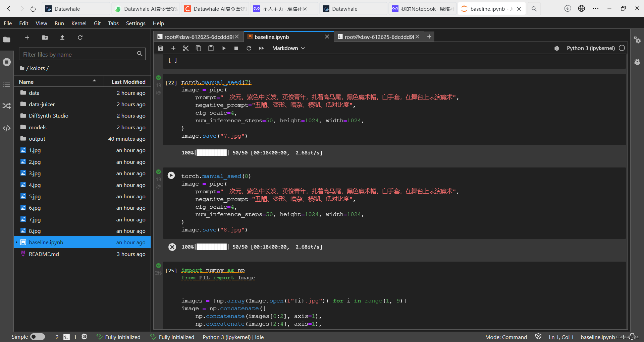
Task: Open the Git menu
Action: [x=97, y=23]
